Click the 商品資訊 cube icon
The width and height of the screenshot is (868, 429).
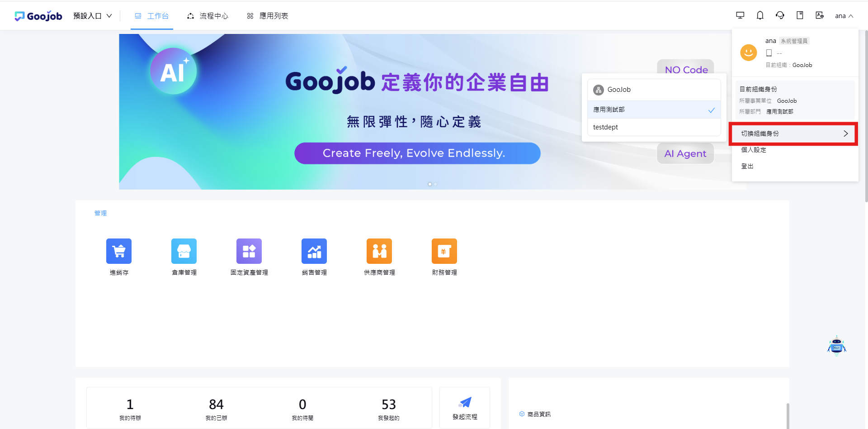pyautogui.click(x=522, y=414)
